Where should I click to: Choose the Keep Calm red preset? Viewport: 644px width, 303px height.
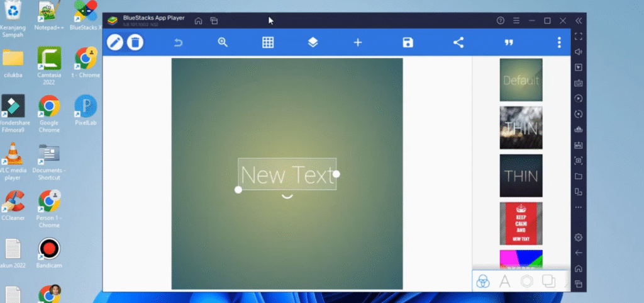[x=521, y=223]
